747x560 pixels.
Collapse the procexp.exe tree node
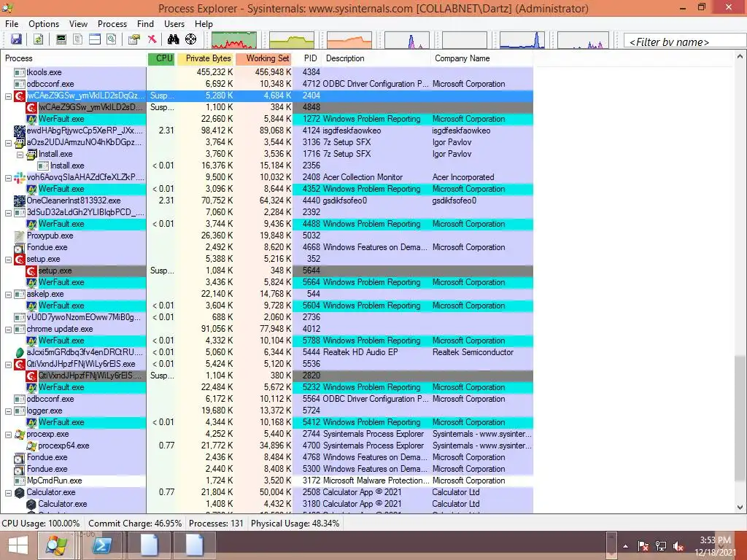[8, 435]
